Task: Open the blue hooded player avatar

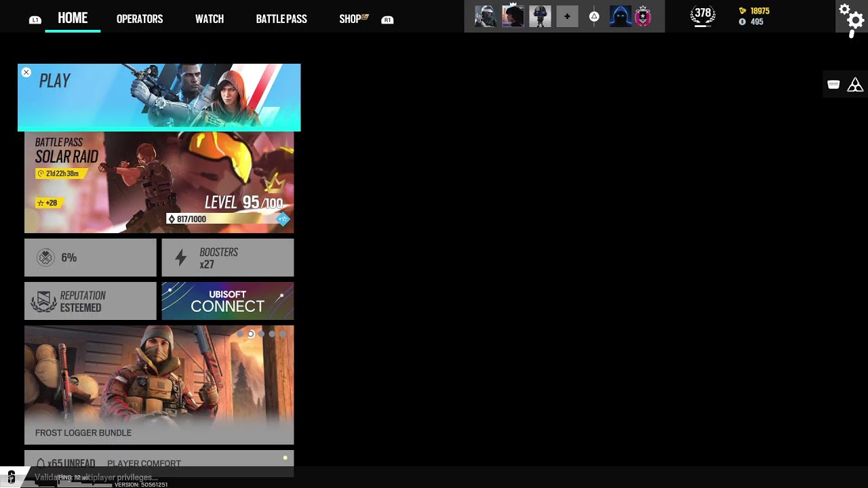Action: pyautogui.click(x=620, y=16)
